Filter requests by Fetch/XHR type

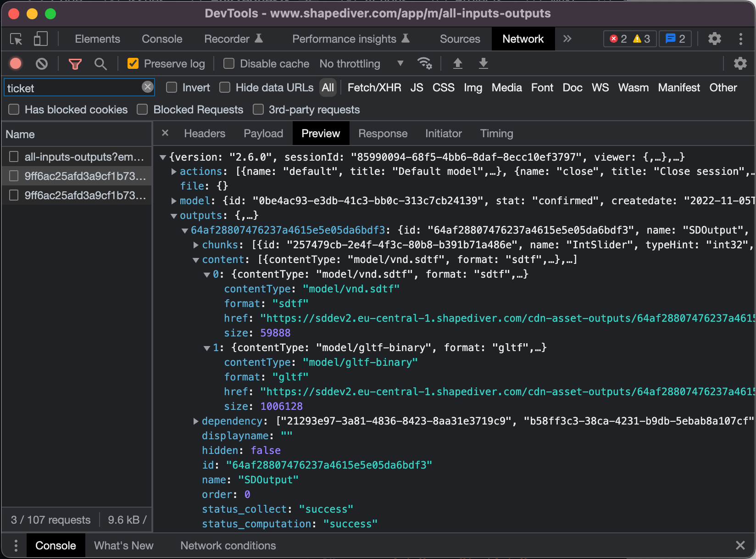pyautogui.click(x=374, y=88)
